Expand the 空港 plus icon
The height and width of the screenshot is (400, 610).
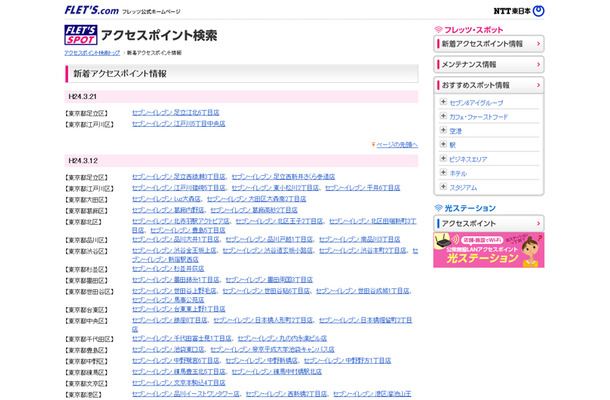coord(443,130)
